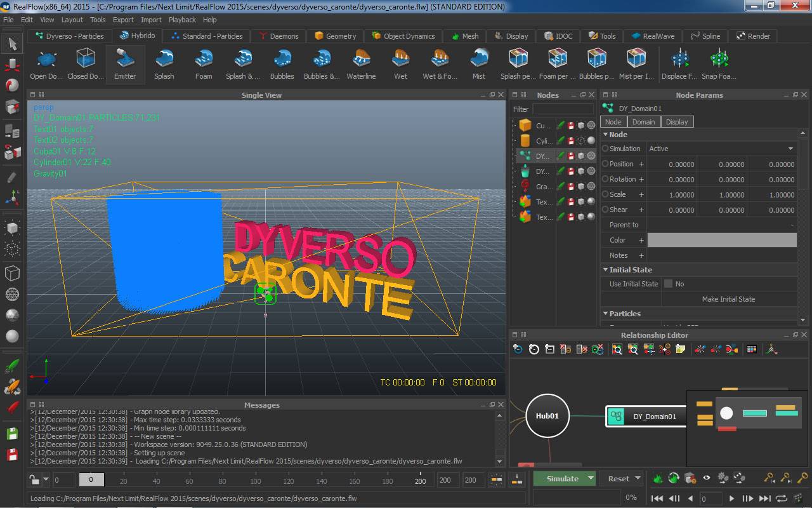Add a Mist emitter
Screen dimensions: 812x508
(x=479, y=64)
